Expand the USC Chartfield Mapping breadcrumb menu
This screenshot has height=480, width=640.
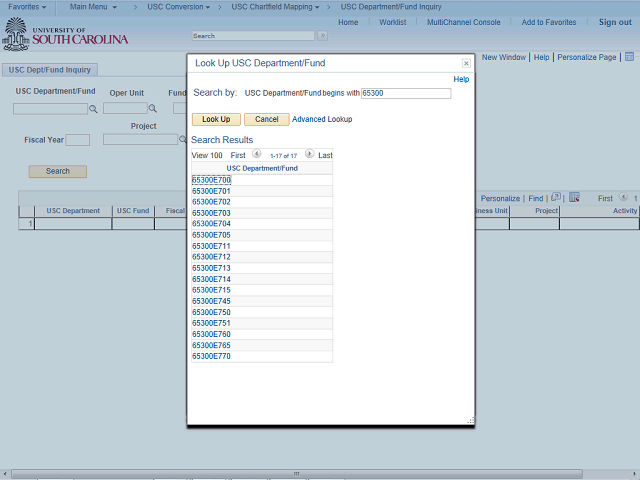[275, 7]
